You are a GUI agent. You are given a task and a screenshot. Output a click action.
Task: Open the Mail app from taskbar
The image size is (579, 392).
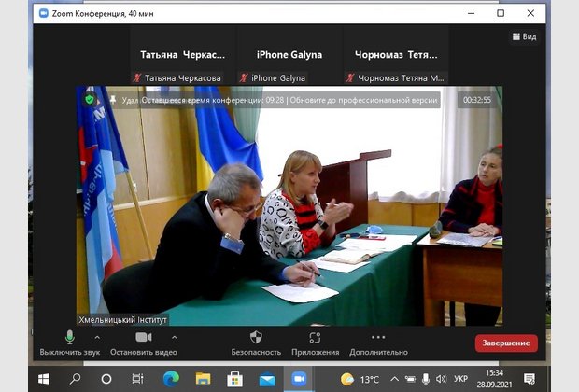267,379
